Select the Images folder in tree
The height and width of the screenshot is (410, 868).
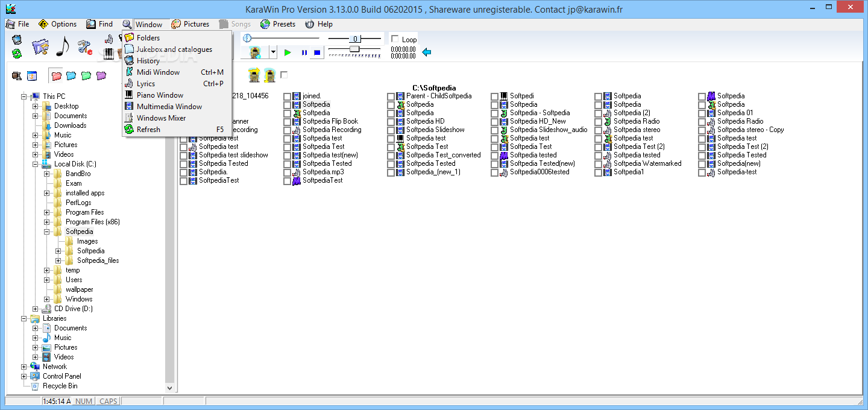(x=87, y=241)
